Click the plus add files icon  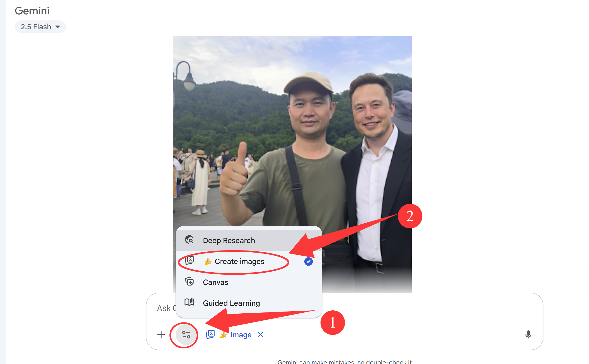(x=161, y=335)
